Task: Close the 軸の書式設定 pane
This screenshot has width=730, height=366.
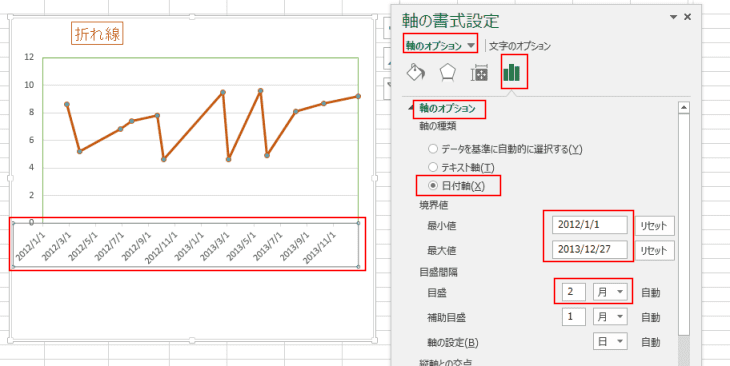Action: (688, 17)
